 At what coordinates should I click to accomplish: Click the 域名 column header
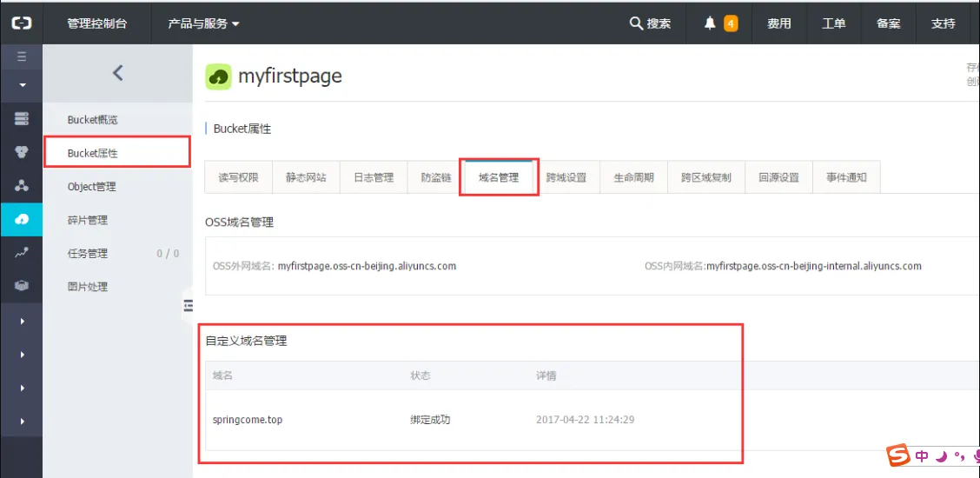(222, 375)
